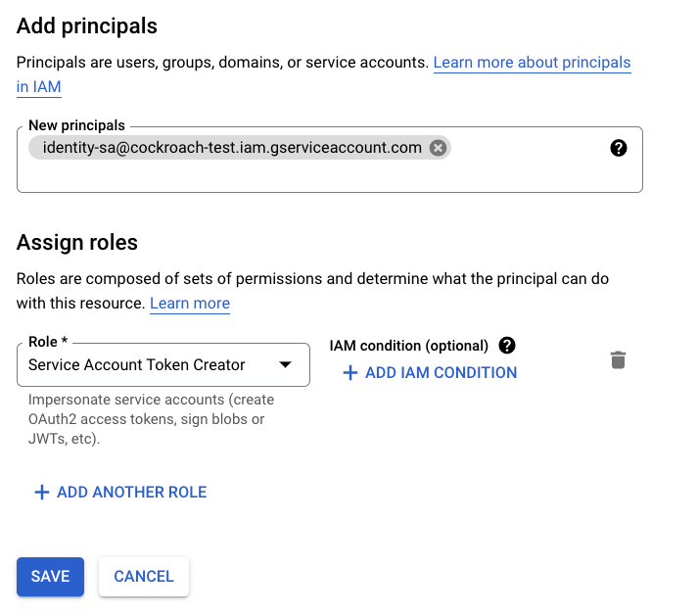The width and height of the screenshot is (698, 616).
Task: Click the help icon in New principals field
Action: tap(618, 149)
